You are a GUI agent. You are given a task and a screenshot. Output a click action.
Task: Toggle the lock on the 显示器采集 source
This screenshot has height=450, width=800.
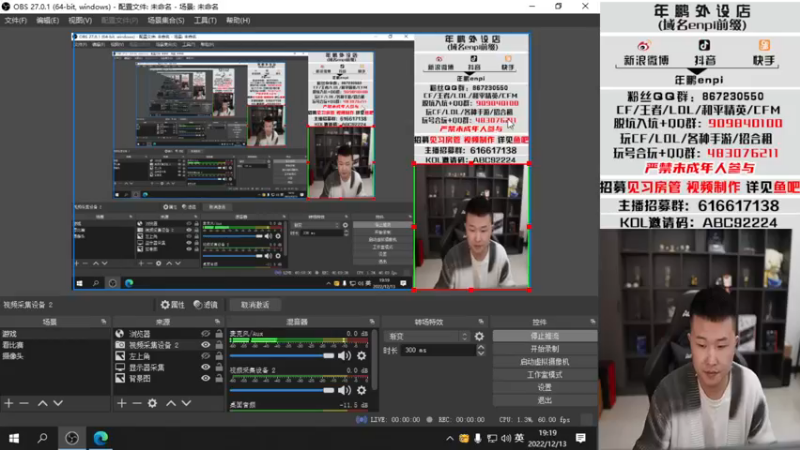(219, 367)
